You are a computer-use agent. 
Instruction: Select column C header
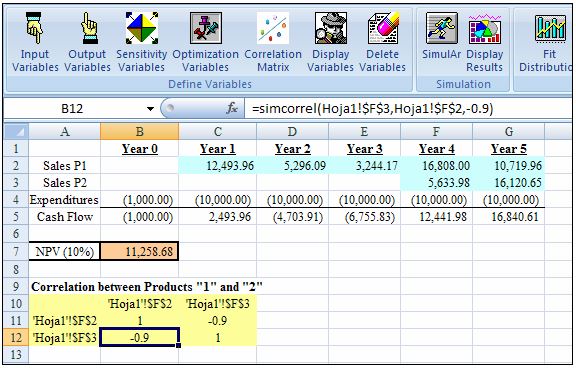217,131
